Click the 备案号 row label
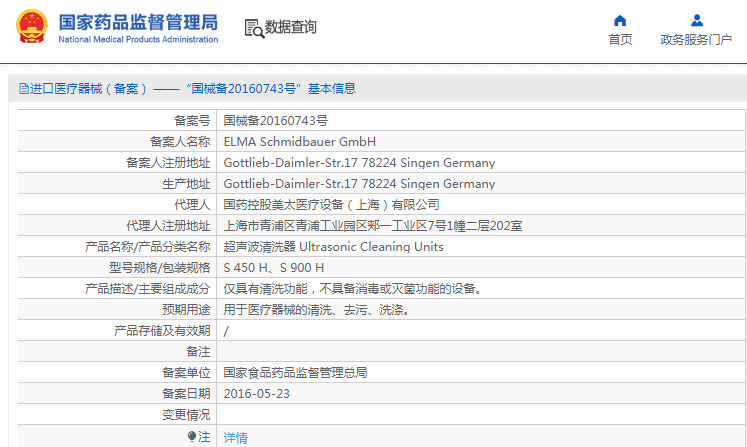This screenshot has height=447, width=747. click(x=192, y=121)
